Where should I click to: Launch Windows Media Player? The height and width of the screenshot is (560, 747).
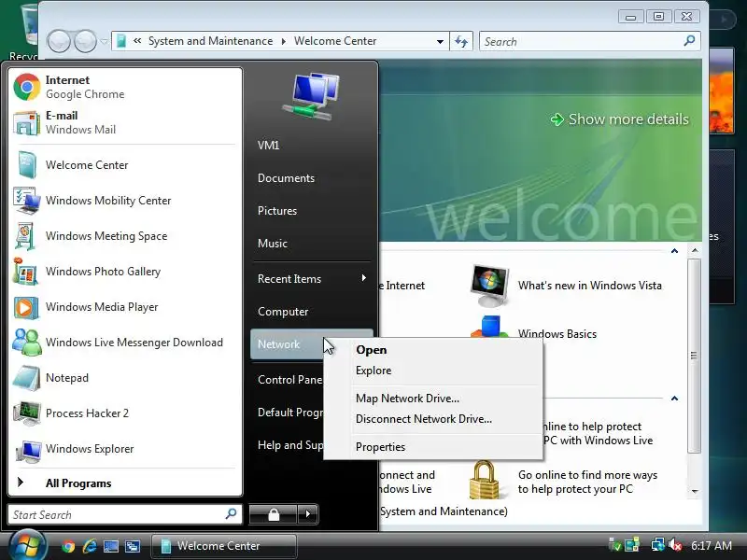tap(125, 307)
